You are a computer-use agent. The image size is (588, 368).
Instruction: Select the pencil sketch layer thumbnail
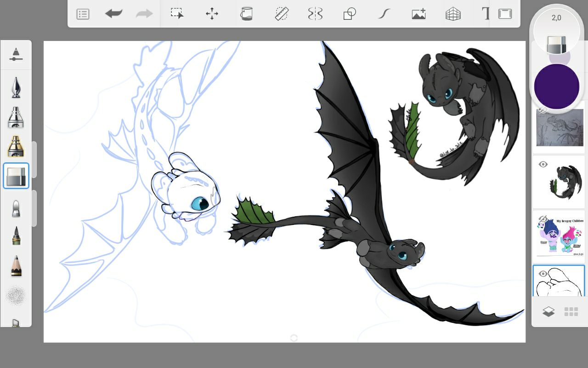tap(559, 127)
